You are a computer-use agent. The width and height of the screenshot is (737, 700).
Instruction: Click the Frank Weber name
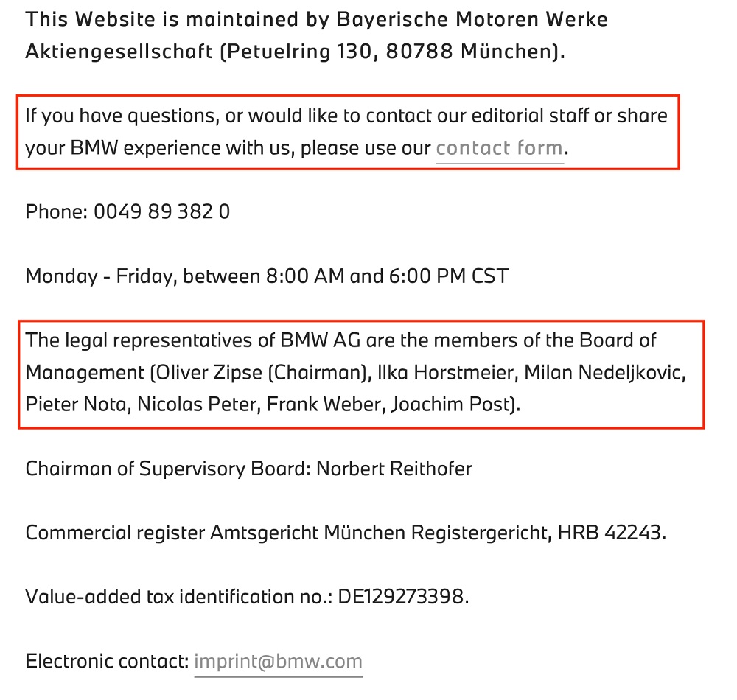[324, 405]
